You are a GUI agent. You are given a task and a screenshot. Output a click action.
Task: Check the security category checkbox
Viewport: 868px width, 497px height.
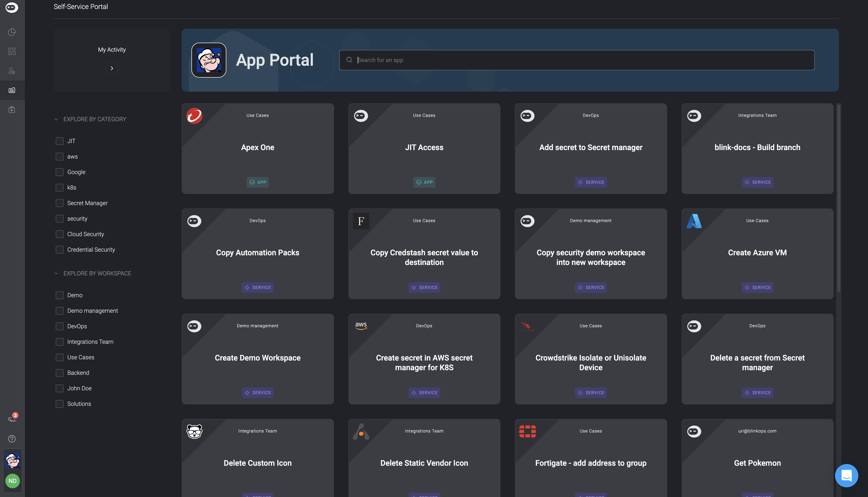point(59,219)
